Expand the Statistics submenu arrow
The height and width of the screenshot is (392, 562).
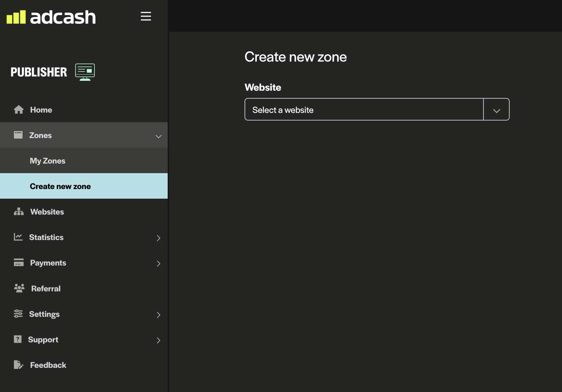[158, 238]
